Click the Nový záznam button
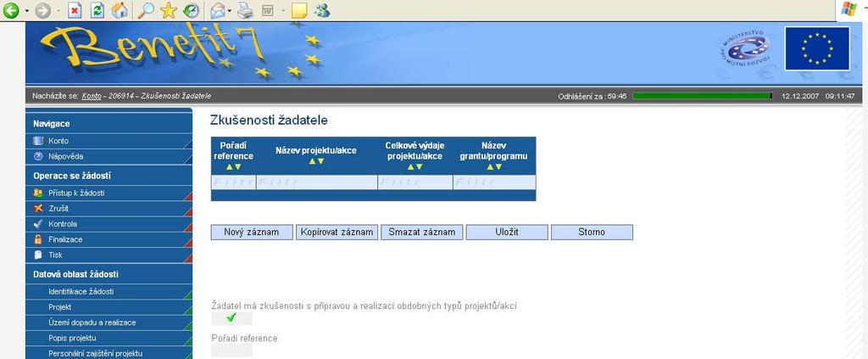868x359 pixels. coord(252,233)
